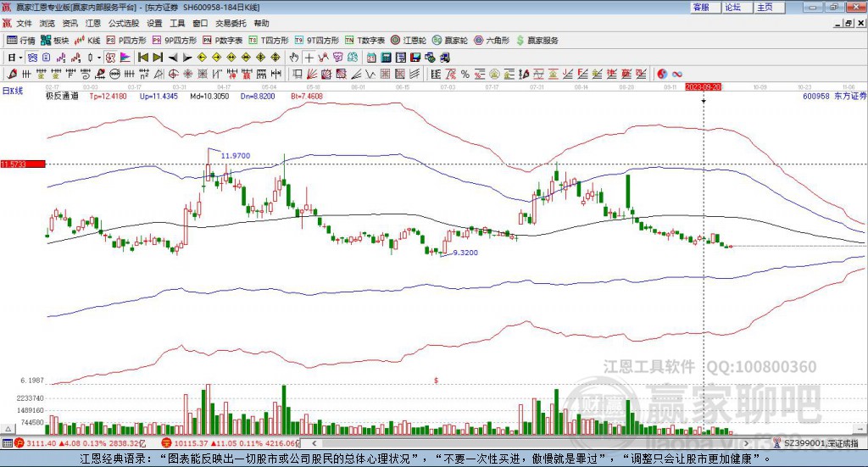Open the 9P四方形 tool
The height and width of the screenshot is (467, 868).
pyautogui.click(x=175, y=41)
